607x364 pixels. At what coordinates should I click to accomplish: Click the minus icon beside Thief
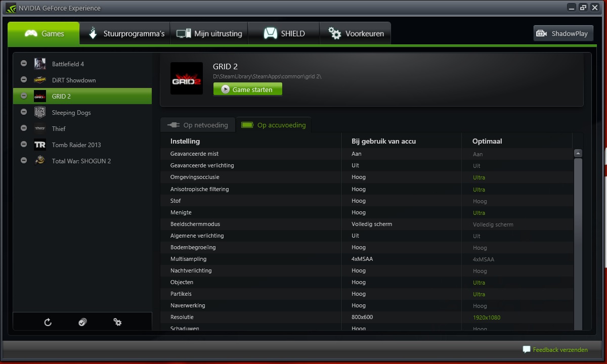click(23, 128)
